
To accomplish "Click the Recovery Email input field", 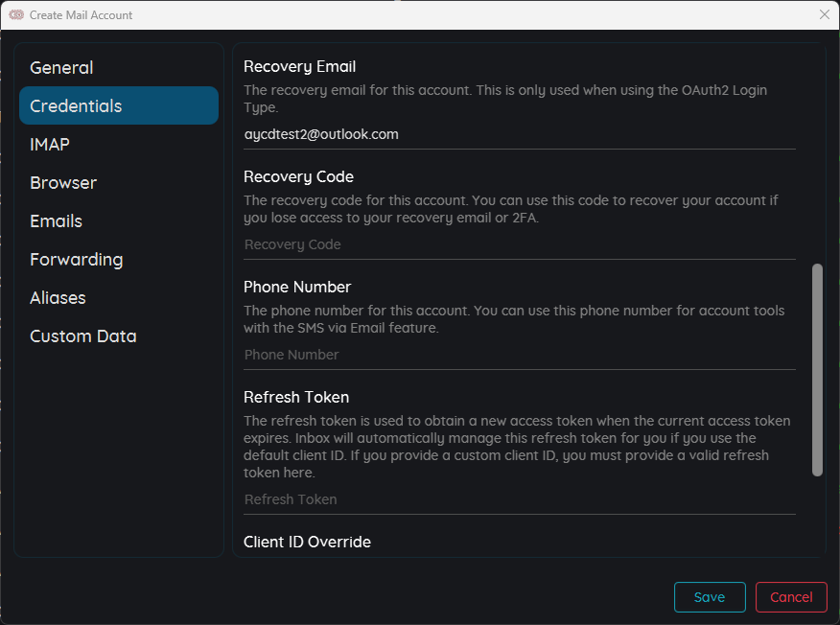I will [519, 134].
